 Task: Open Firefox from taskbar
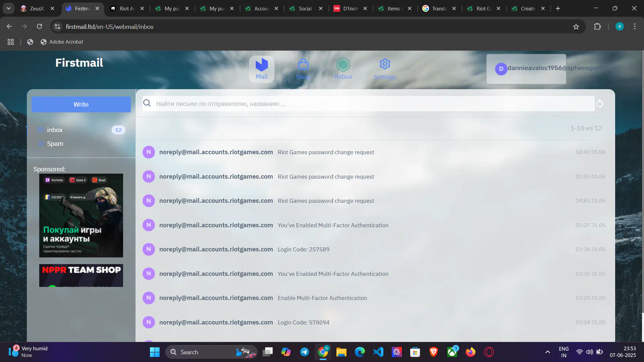click(x=471, y=352)
